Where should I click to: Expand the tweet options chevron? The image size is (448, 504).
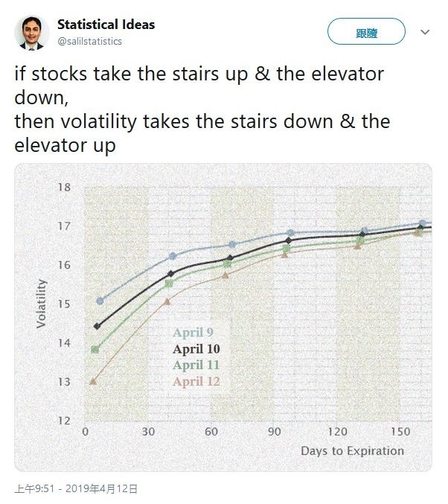(425, 32)
